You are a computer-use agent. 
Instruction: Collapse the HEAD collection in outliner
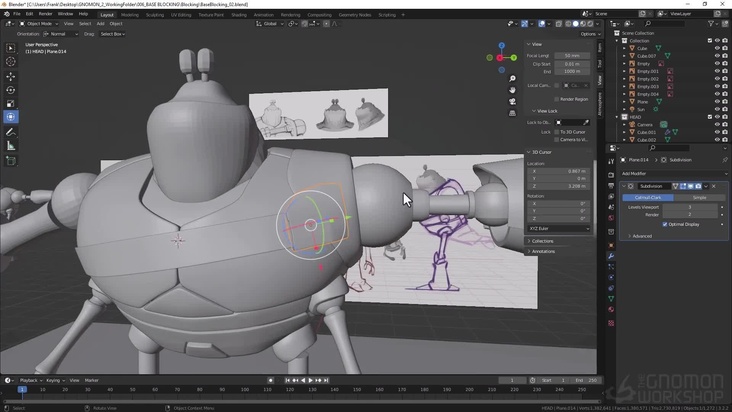(x=617, y=117)
